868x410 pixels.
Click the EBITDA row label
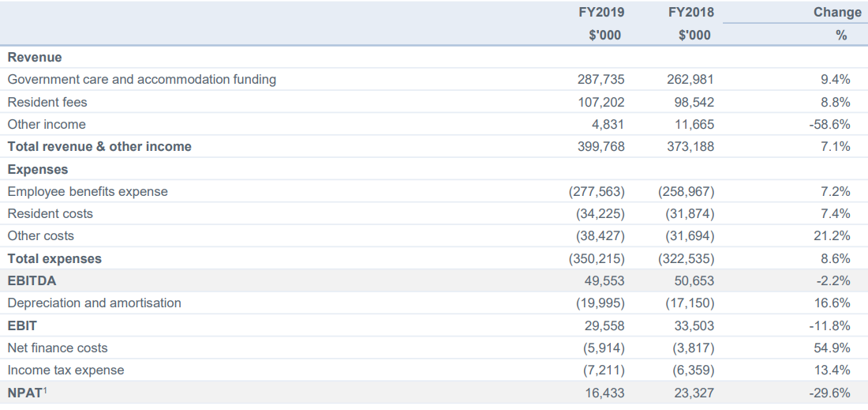(x=32, y=280)
